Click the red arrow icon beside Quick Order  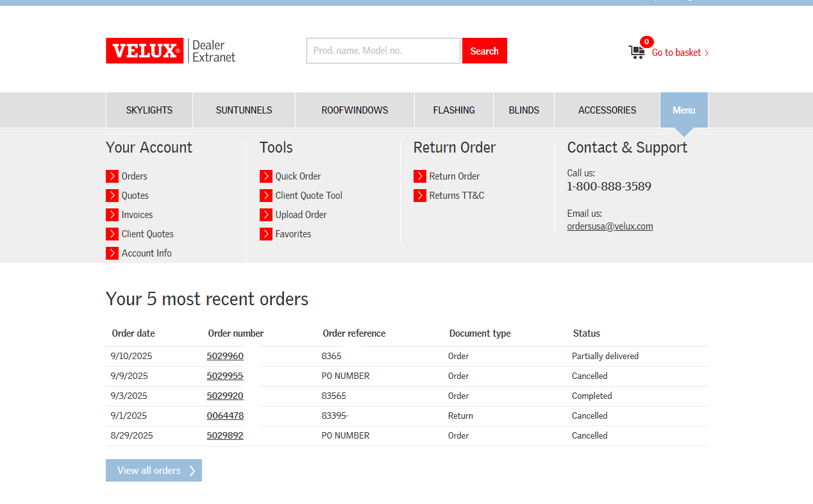pos(266,176)
